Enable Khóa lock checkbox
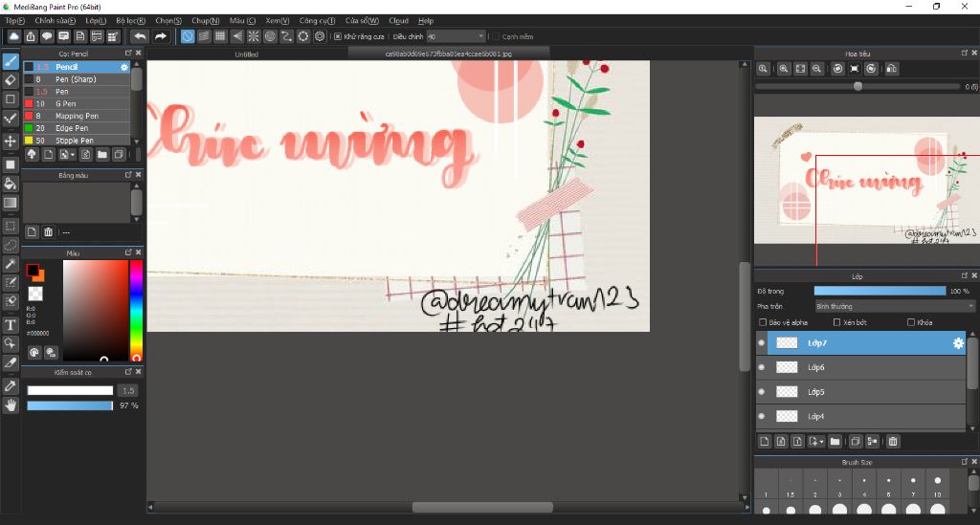The height and width of the screenshot is (525, 980). 911,322
